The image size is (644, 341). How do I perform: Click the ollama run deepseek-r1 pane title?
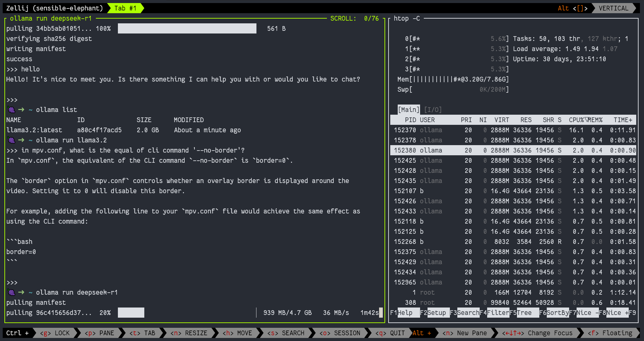(x=51, y=18)
